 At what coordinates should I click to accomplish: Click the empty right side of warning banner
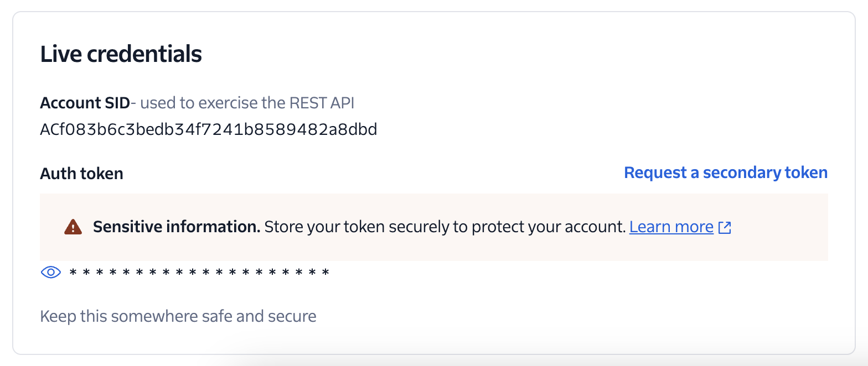click(x=781, y=227)
